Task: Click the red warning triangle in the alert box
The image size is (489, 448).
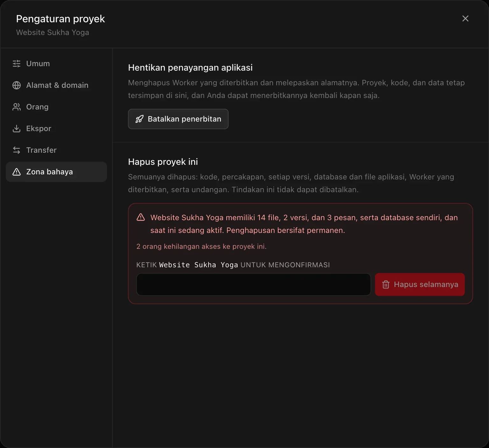Action: [141, 217]
